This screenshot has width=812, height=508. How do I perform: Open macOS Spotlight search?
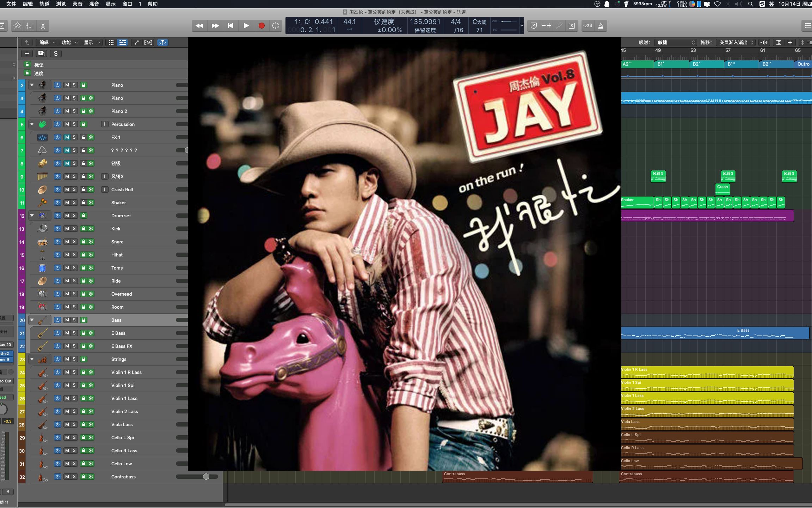pyautogui.click(x=751, y=4)
